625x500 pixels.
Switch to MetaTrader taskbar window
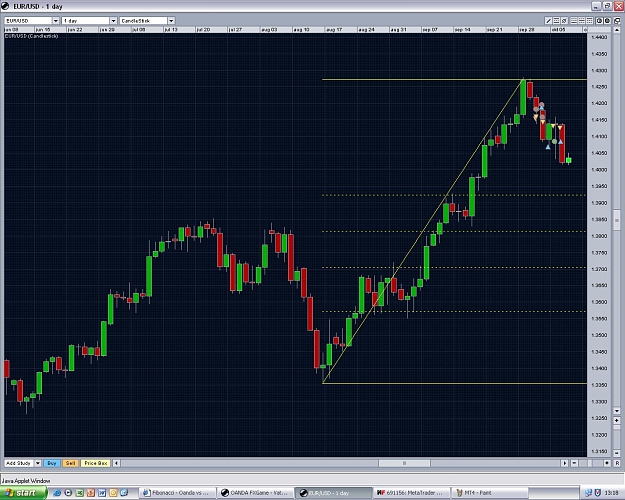411,493
